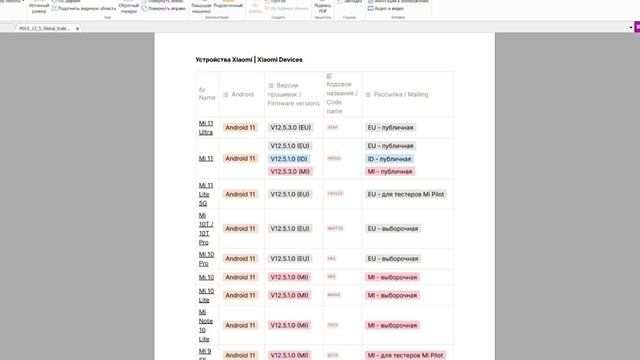Viewport: 640px width, 360px height.
Task: Click the Android 11 tag in Mi 11 Ultra row
Action: (x=240, y=128)
